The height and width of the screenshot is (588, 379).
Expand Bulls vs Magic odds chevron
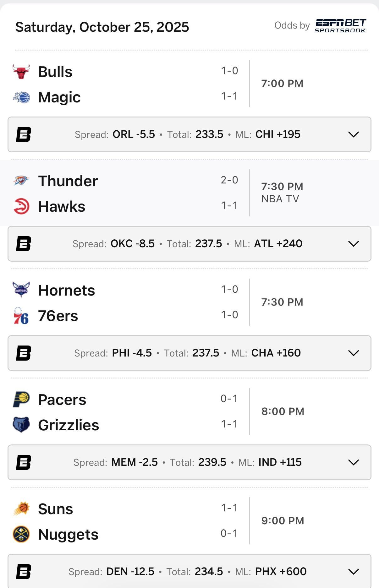354,134
